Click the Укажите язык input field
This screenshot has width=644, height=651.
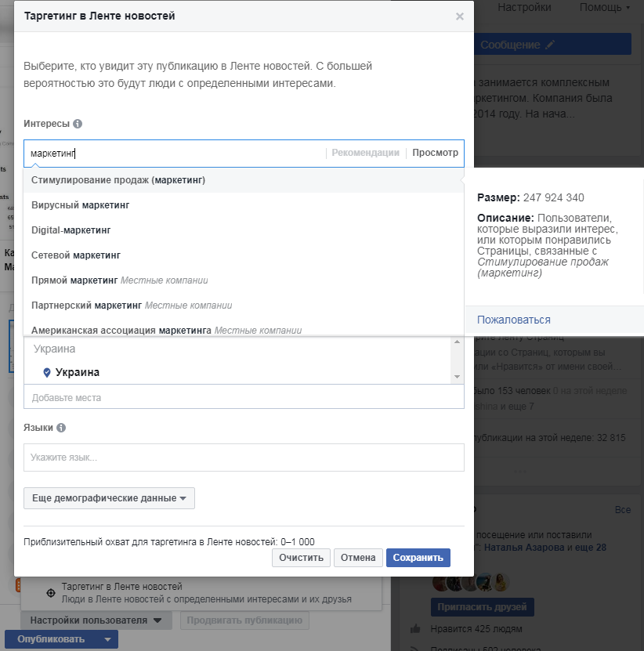pos(244,458)
